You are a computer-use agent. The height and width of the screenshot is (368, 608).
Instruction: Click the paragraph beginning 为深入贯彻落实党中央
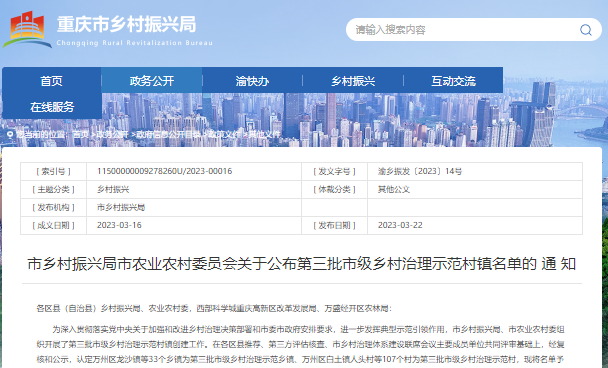coord(301,344)
